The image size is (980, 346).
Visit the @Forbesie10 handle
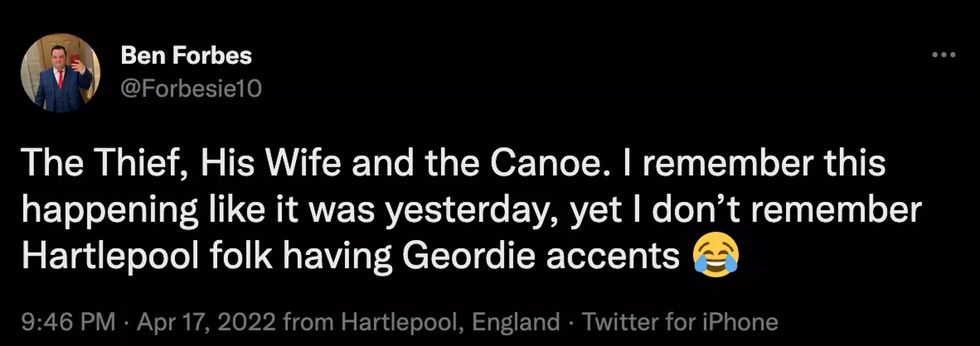(191, 88)
